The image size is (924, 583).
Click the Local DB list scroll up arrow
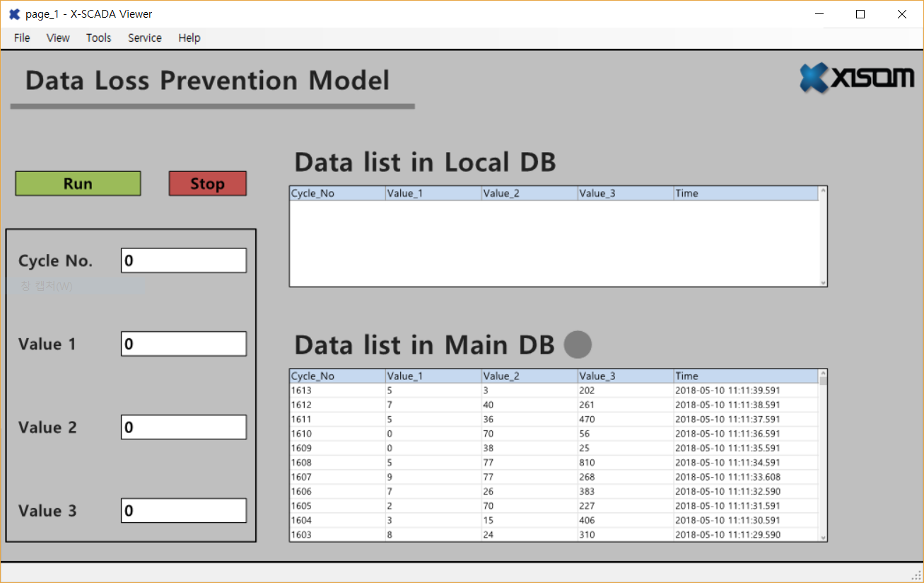point(823,190)
